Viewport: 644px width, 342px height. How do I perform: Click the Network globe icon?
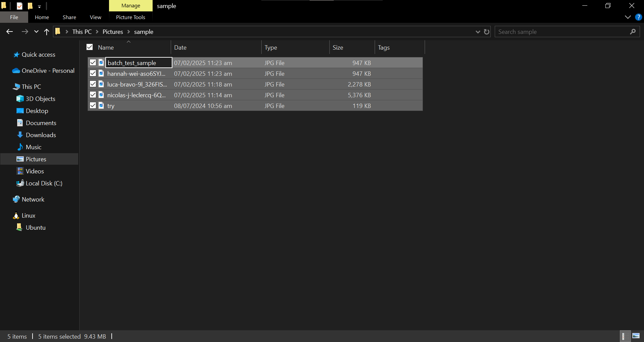(x=16, y=199)
